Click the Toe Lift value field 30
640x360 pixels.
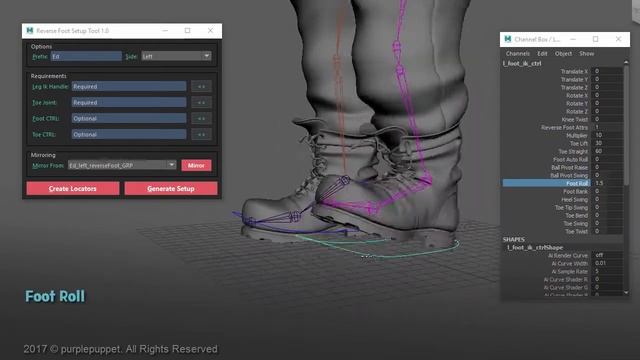(607, 143)
